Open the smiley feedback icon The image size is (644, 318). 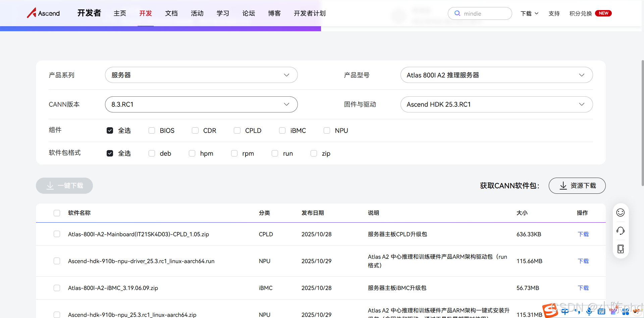coord(621,213)
